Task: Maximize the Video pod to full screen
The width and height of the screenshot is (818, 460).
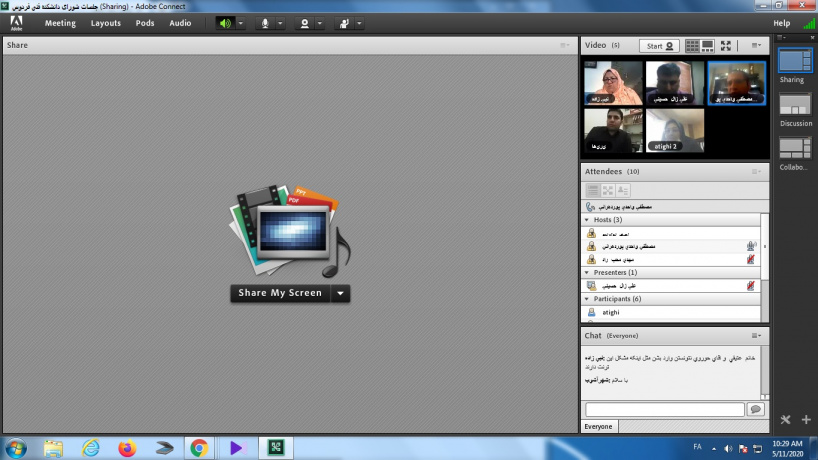Action: tap(726, 46)
